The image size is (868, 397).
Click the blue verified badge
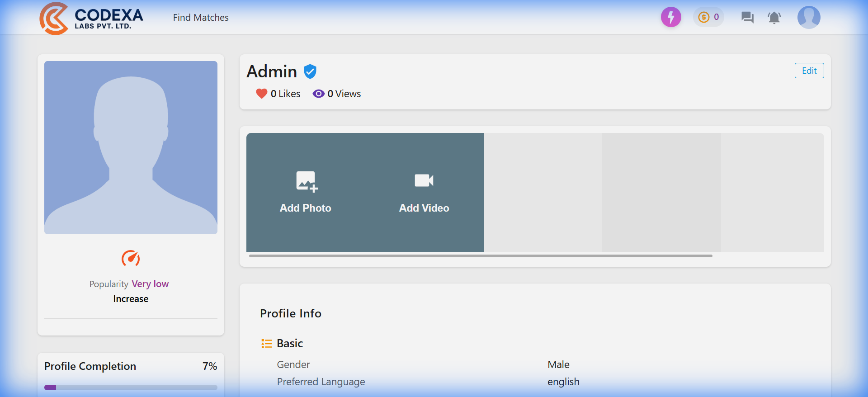pos(310,71)
